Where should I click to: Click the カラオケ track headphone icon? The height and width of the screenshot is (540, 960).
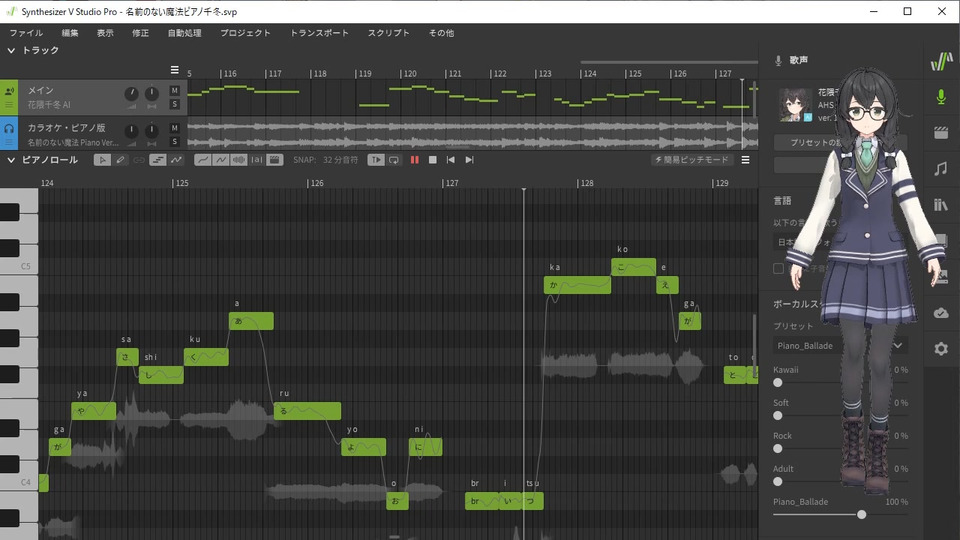[9, 129]
